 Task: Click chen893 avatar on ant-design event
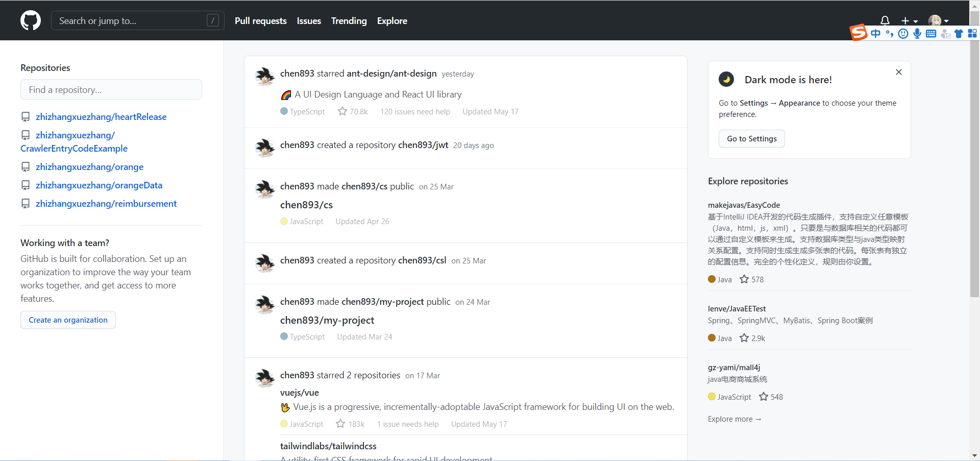(265, 76)
